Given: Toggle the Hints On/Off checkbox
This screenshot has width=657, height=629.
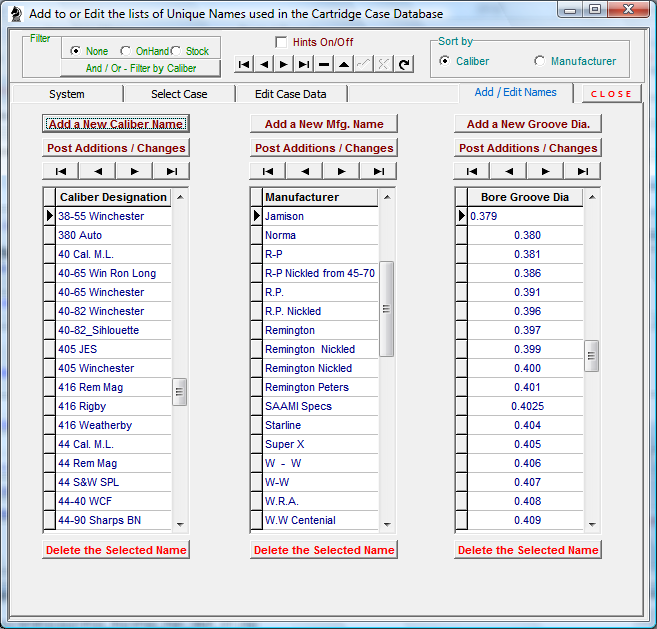Looking at the screenshot, I should click(281, 42).
